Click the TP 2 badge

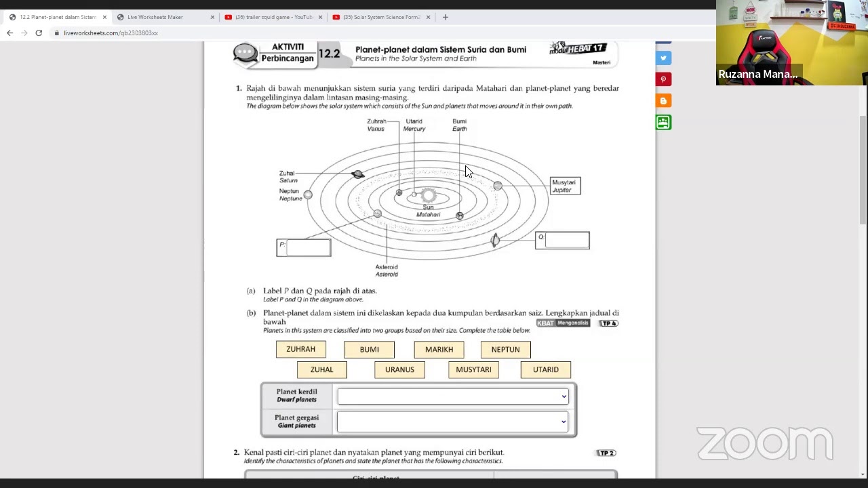(606, 453)
